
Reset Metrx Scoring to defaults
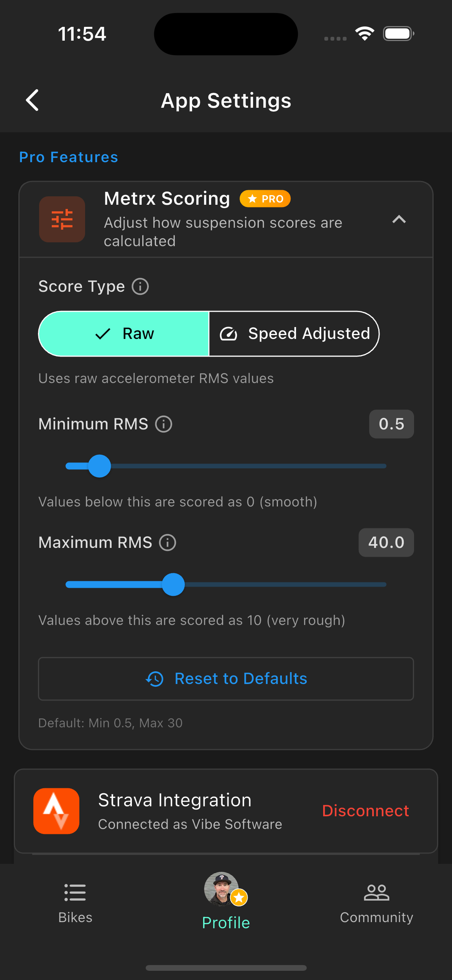click(x=226, y=679)
